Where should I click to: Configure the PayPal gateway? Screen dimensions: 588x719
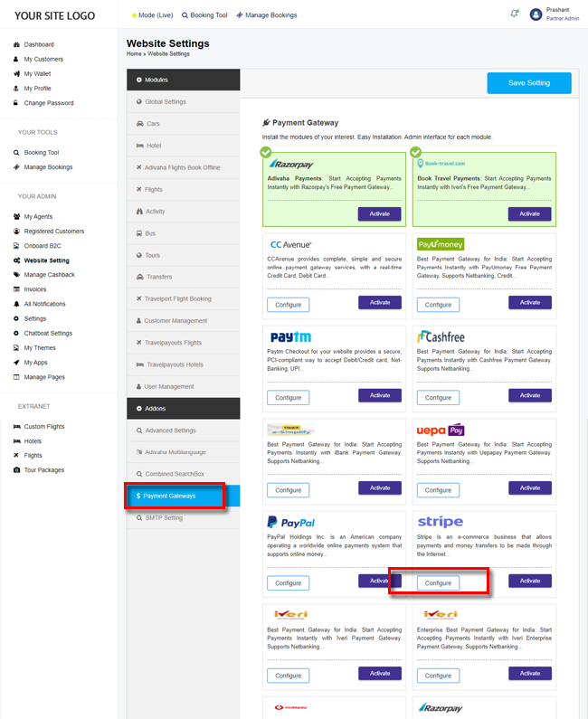click(288, 583)
